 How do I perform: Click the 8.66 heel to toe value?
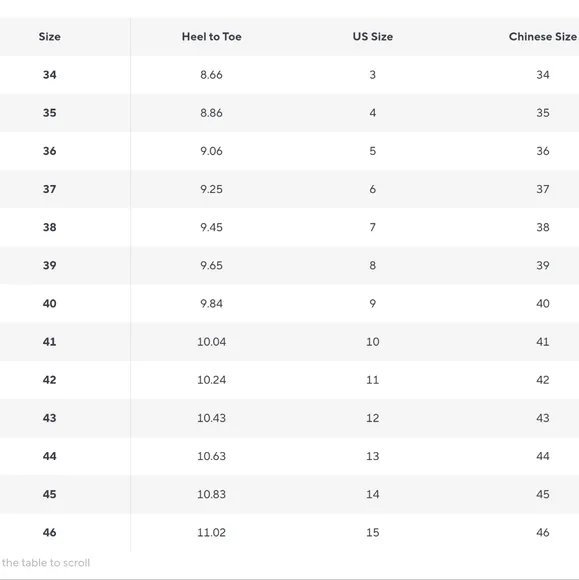(211, 75)
